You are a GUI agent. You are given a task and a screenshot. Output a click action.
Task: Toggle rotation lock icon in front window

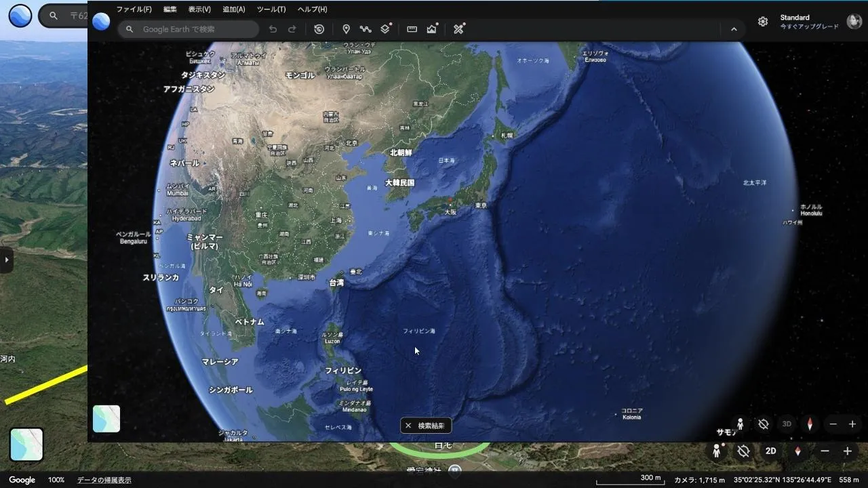pyautogui.click(x=763, y=424)
